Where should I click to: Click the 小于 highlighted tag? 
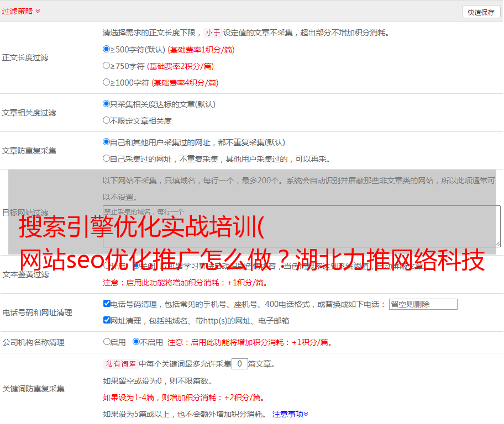coord(213,33)
